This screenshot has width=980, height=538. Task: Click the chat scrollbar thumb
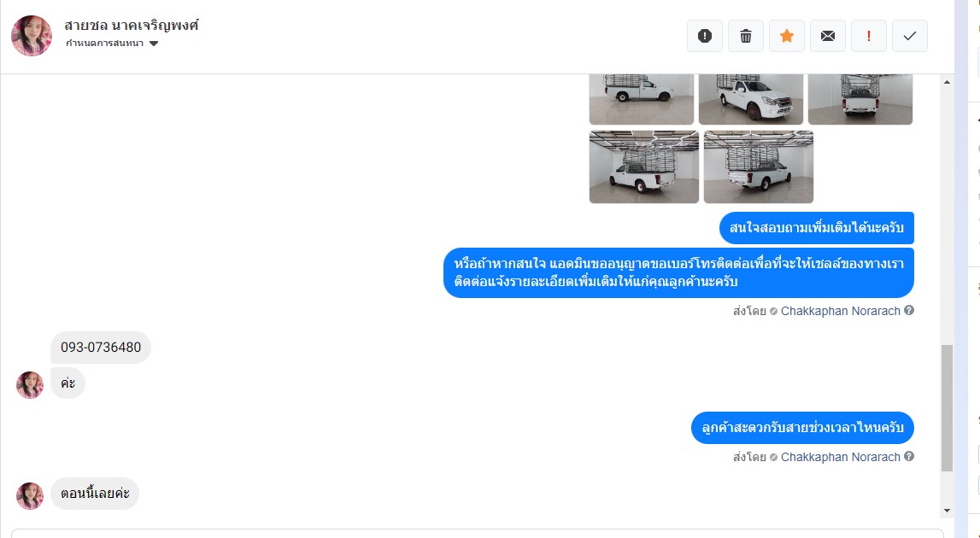[x=947, y=407]
